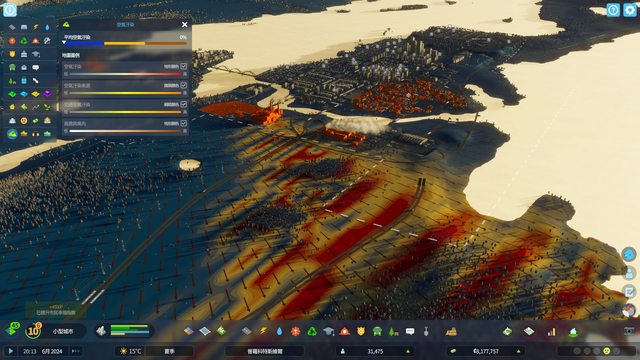The image size is (640, 360).
Task: Toggle the second legend row checkbox
Action: [184, 85]
